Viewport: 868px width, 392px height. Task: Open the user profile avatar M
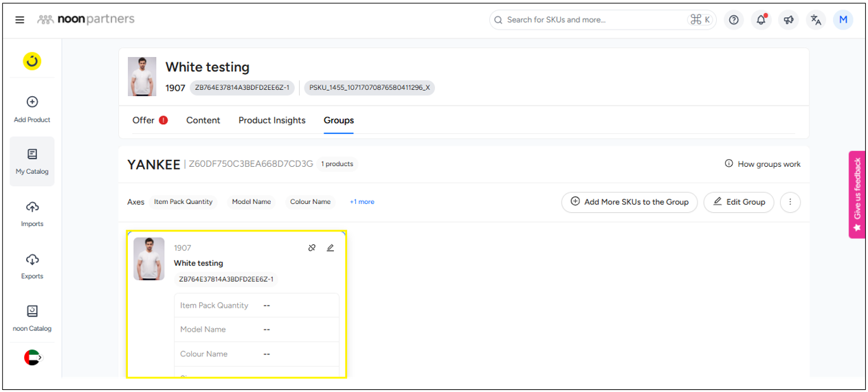click(x=843, y=20)
